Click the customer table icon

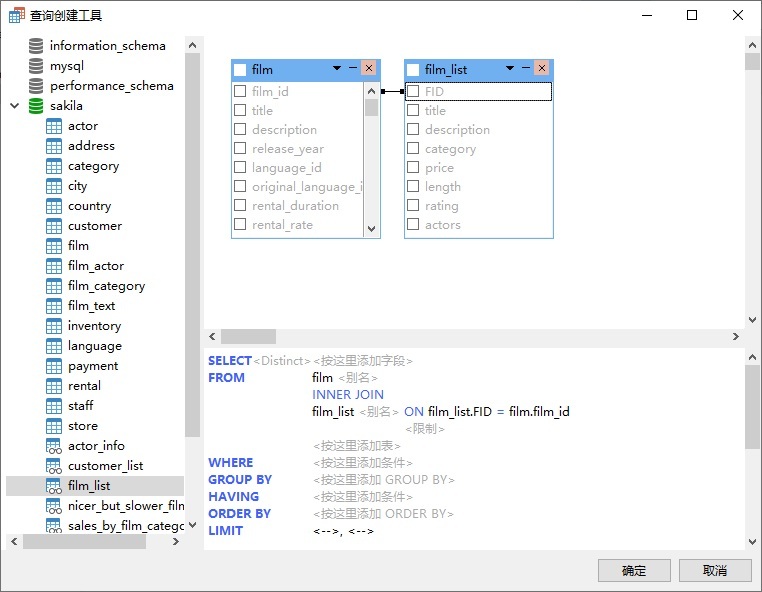pos(54,226)
